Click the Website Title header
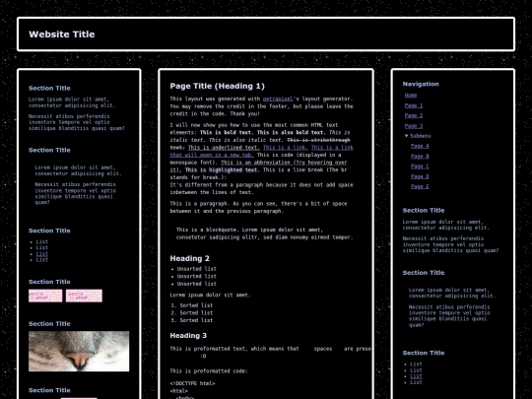Image resolution: width=532 pixels, height=399 pixels. click(x=62, y=34)
